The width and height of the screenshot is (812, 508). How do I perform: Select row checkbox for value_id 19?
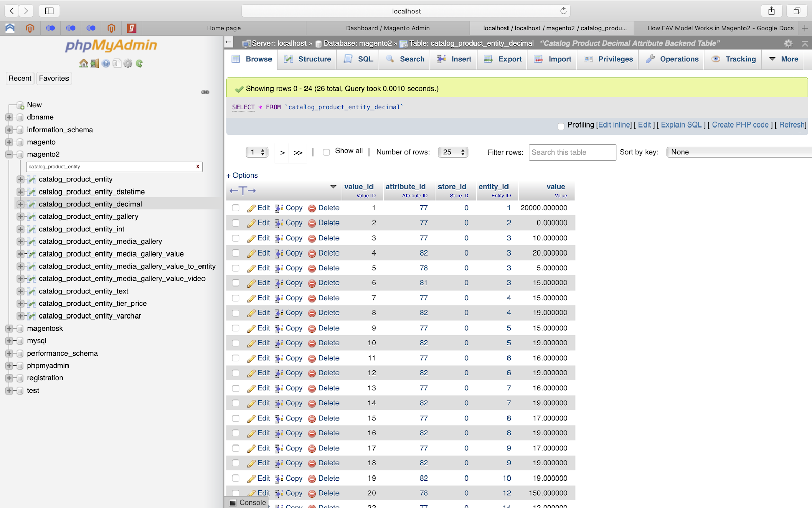[x=235, y=479]
